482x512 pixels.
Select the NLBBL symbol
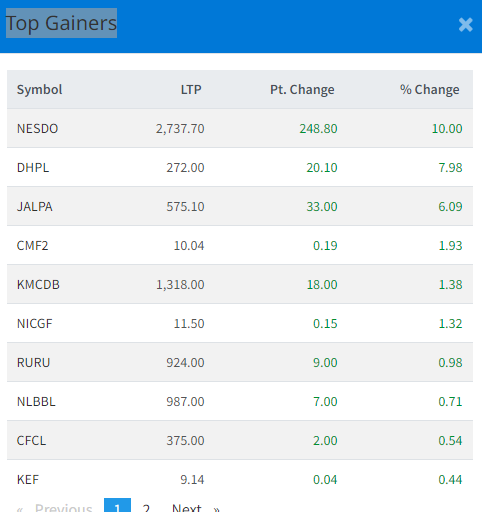click(x=36, y=402)
